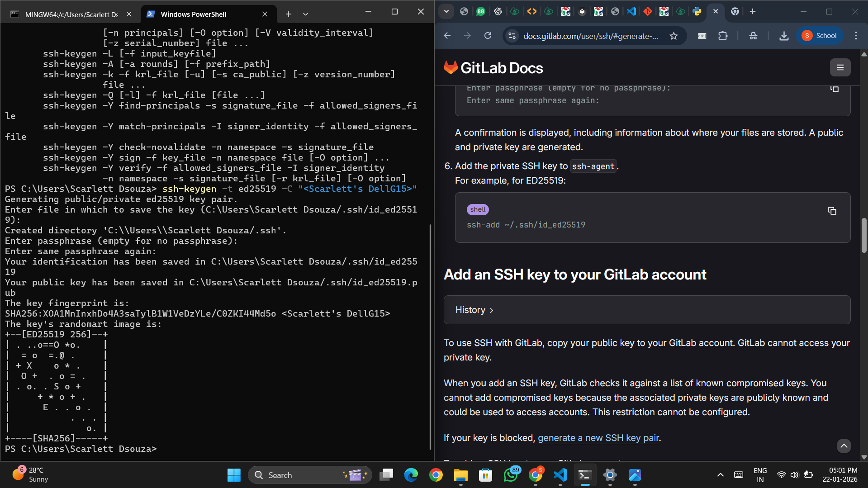Click the SHA256 key fingerprint line in PowerShell
The height and width of the screenshot is (488, 868).
198,314
